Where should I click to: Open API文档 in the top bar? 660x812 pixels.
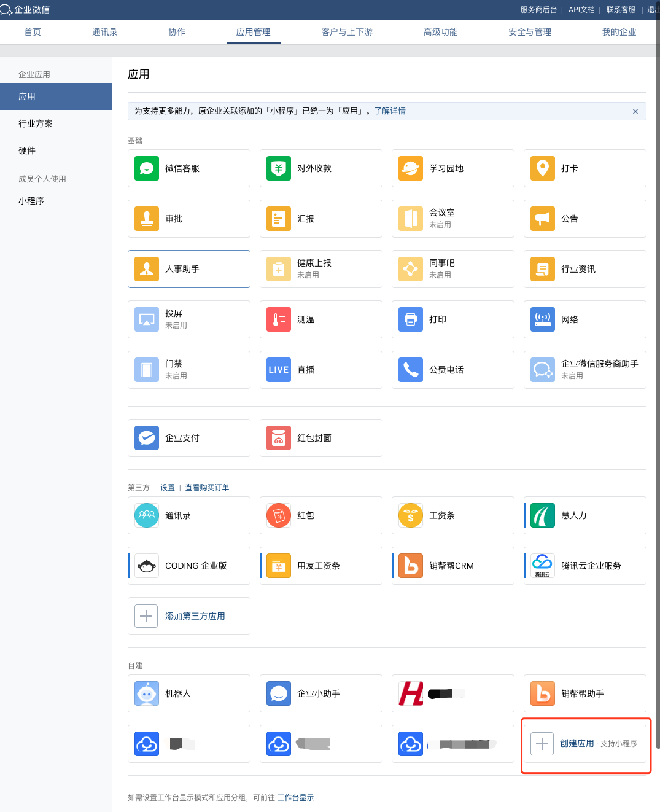pos(581,10)
